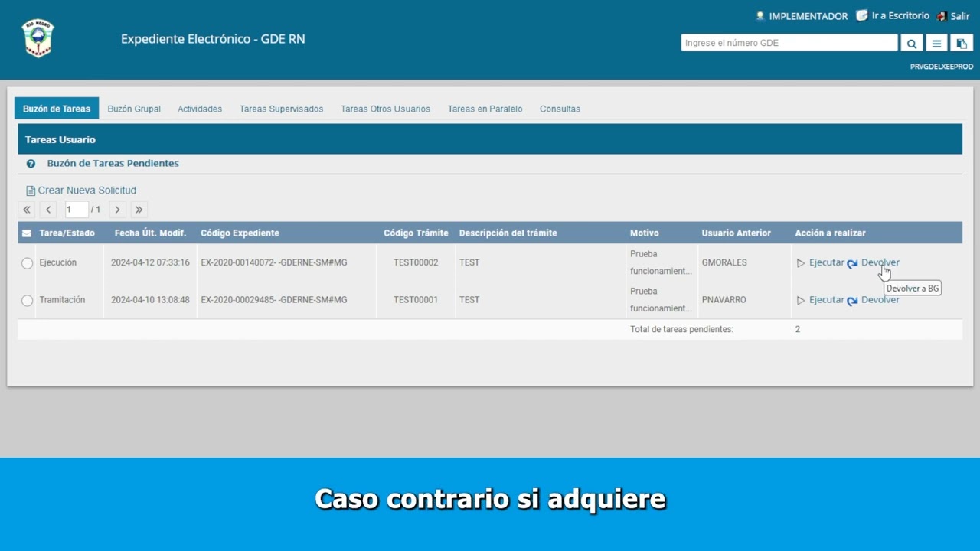
Task: Open the Consultas tab
Action: tap(560, 109)
